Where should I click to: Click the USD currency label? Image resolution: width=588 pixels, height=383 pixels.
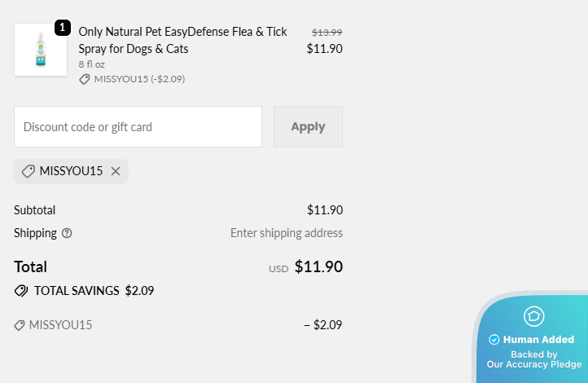[279, 269]
